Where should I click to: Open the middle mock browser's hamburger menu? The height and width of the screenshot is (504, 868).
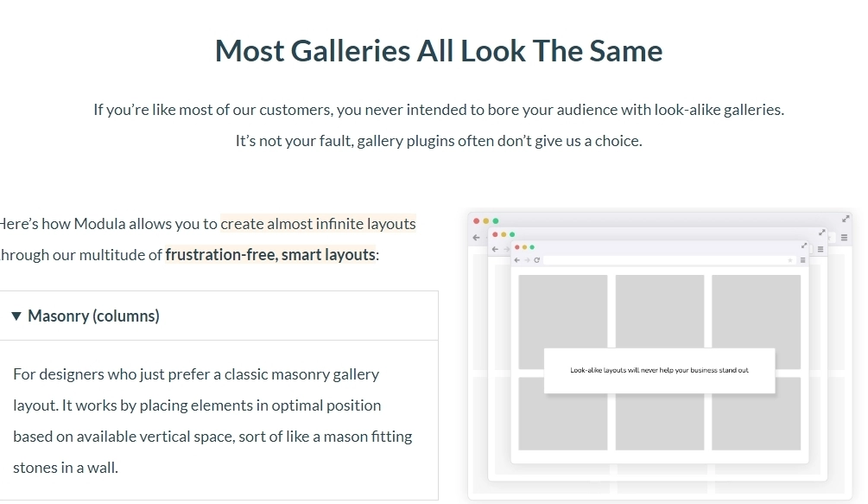tap(820, 249)
